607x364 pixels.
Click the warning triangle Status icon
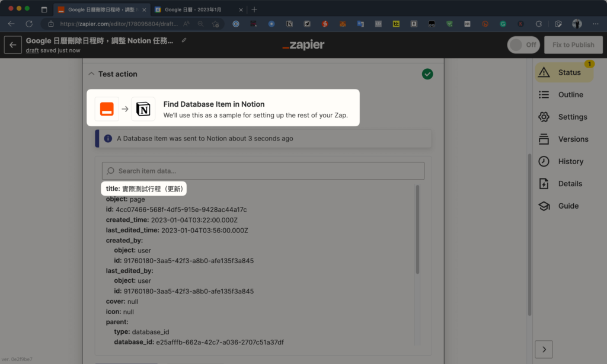(544, 72)
